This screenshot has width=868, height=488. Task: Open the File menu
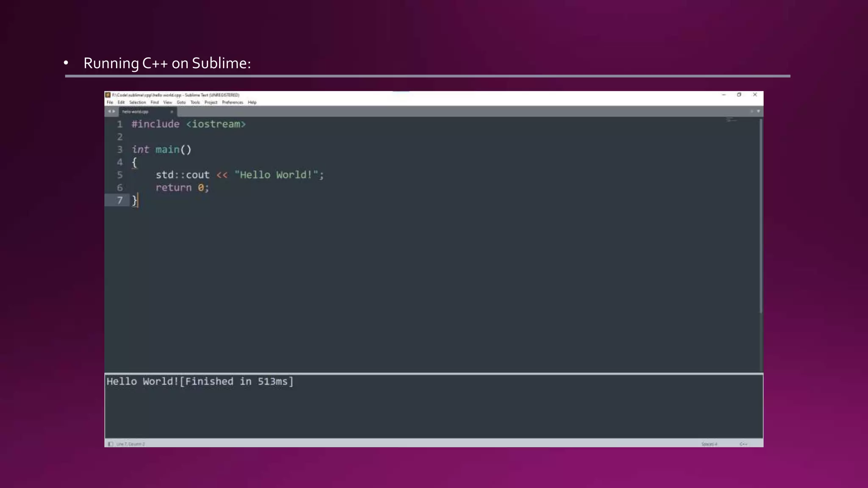pyautogui.click(x=110, y=102)
